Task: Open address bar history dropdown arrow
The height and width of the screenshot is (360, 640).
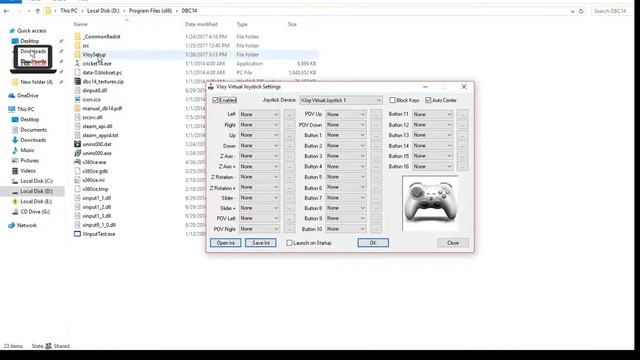Action: pyautogui.click(x=572, y=11)
